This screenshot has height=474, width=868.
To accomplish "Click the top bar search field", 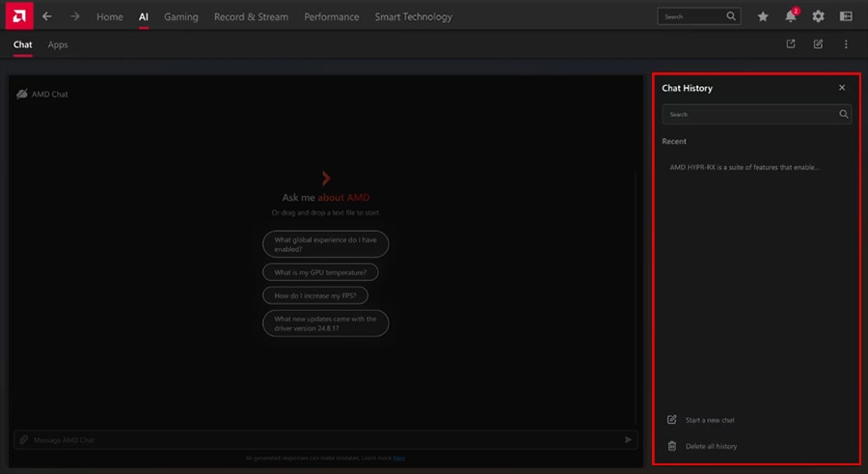I will [698, 16].
